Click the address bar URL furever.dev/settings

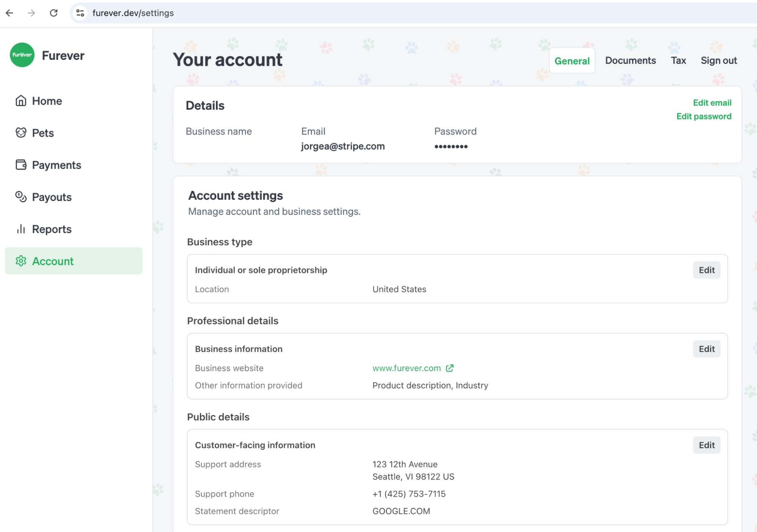pos(133,13)
